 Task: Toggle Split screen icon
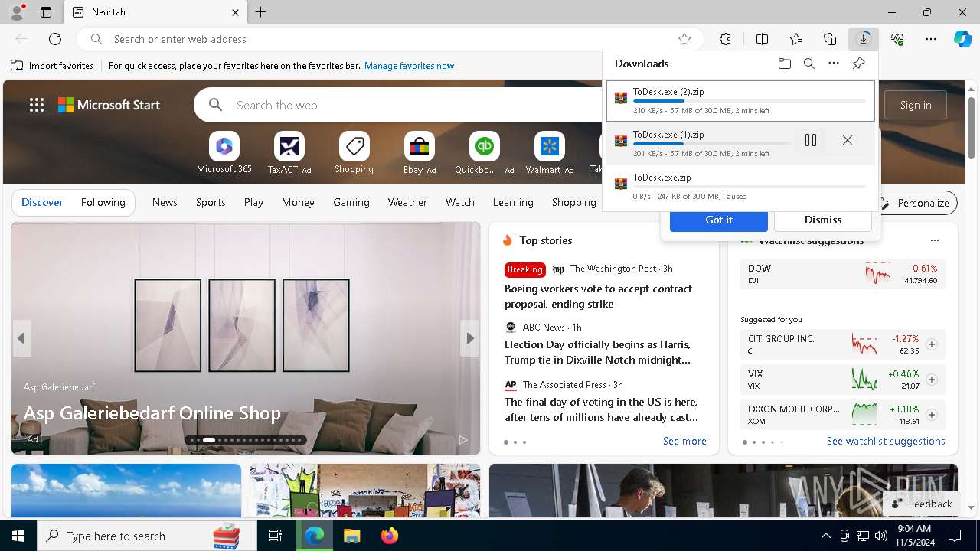(762, 39)
